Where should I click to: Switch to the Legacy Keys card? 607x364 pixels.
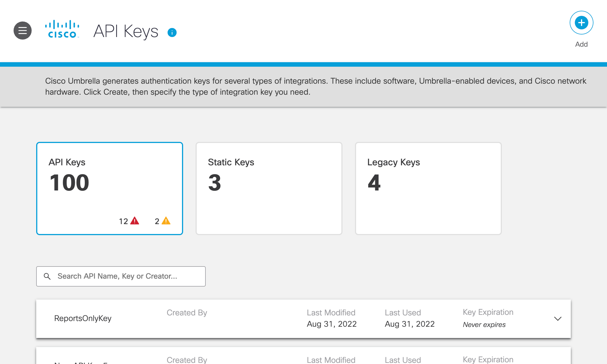[428, 188]
